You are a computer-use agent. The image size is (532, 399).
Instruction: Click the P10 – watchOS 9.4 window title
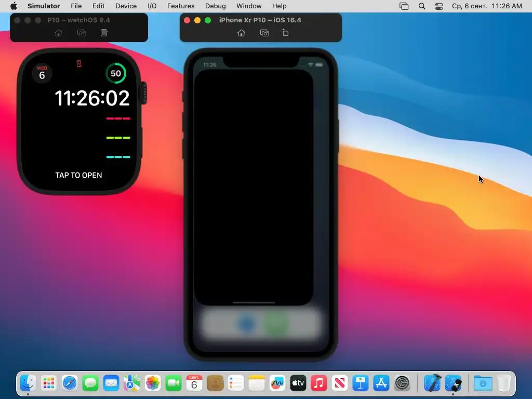[x=79, y=20]
